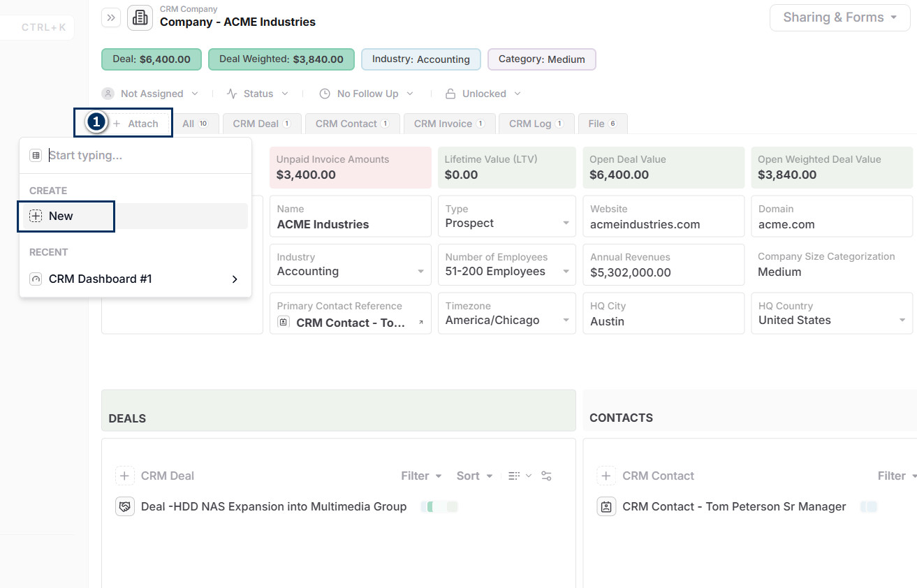Open the Status dropdown
Image resolution: width=917 pixels, height=588 pixels.
pos(258,94)
